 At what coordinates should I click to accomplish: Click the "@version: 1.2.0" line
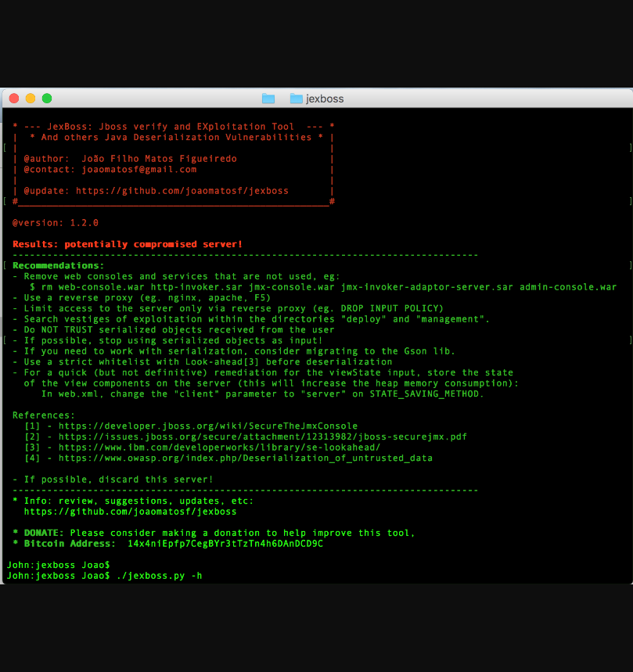(56, 223)
